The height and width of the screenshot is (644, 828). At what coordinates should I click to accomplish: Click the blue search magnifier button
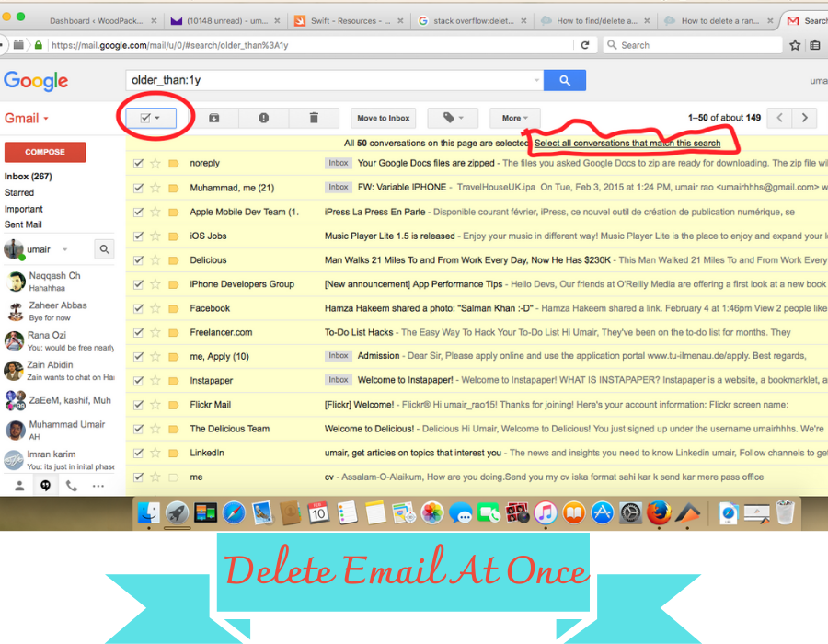(x=565, y=80)
